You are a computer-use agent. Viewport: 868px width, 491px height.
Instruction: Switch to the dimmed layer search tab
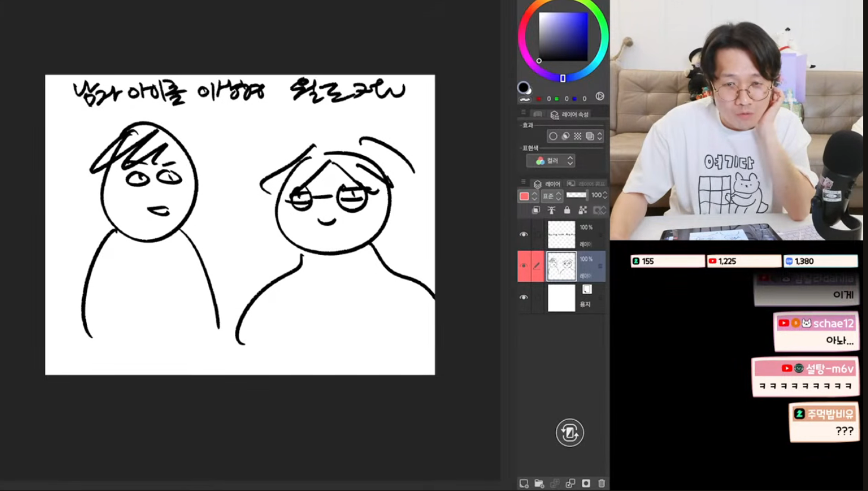[586, 184]
